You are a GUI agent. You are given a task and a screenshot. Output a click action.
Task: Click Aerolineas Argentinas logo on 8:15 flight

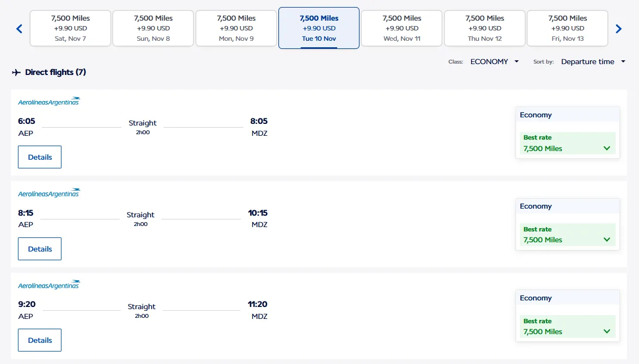tap(49, 193)
